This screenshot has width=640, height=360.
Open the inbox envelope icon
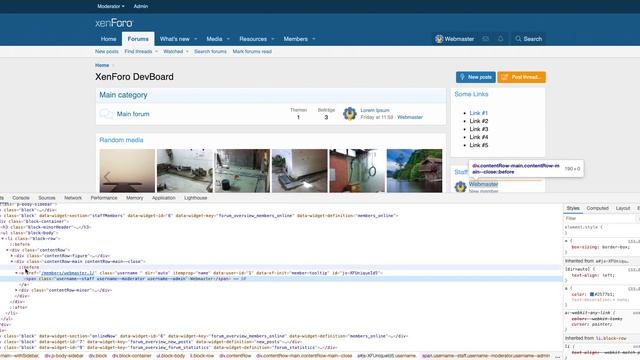click(486, 39)
